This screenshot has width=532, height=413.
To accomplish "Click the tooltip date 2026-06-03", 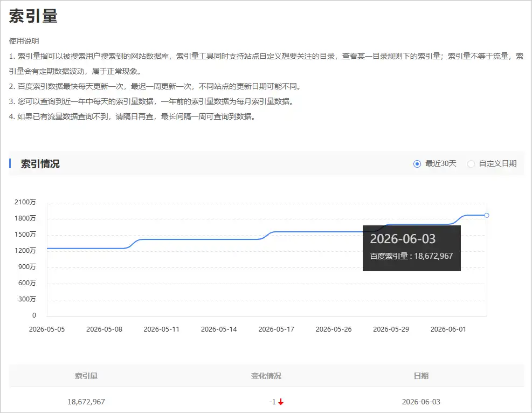I will 403,239.
